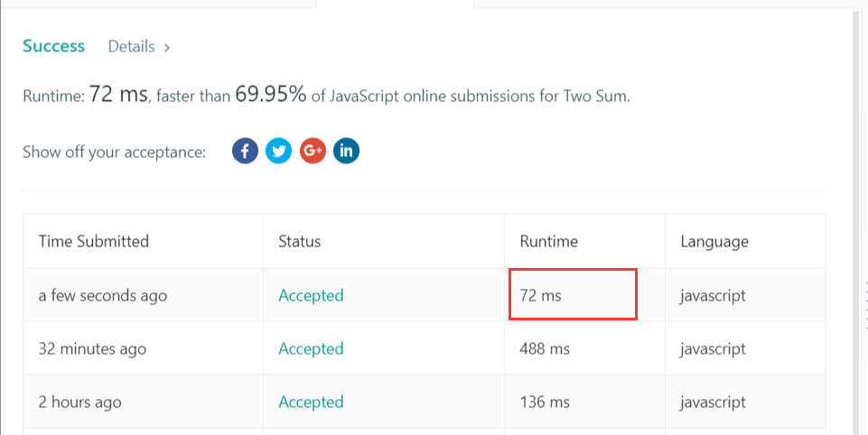Select the '32 minutes ago' cell
The width and height of the screenshot is (868, 435).
coord(92,348)
